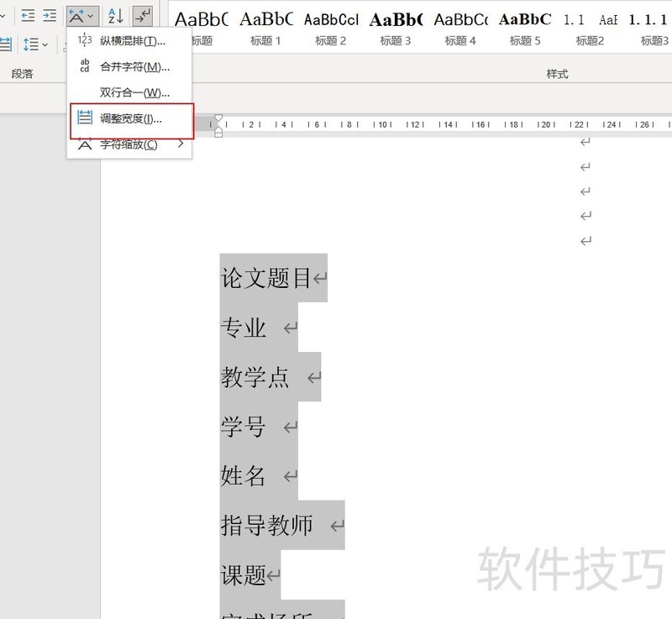Click the 合并字符 ab/cd icon
Image resolution: width=672 pixels, height=619 pixels.
(x=85, y=66)
